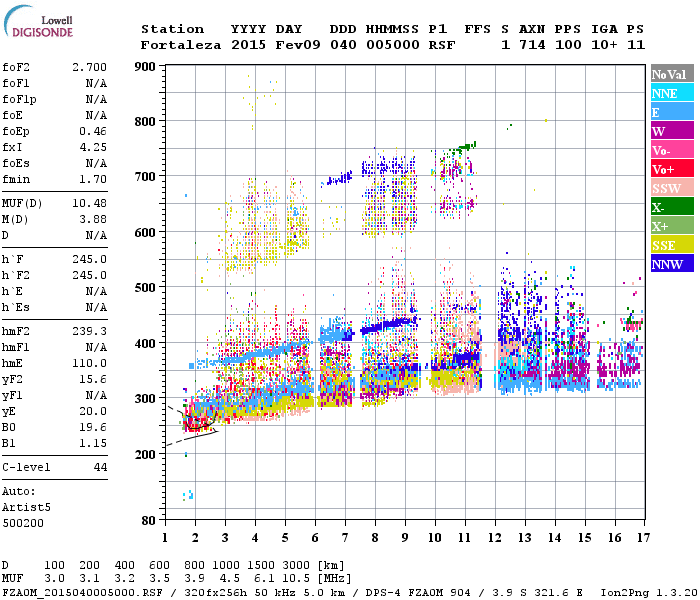Select the yellow SSE legend swatch

click(672, 245)
